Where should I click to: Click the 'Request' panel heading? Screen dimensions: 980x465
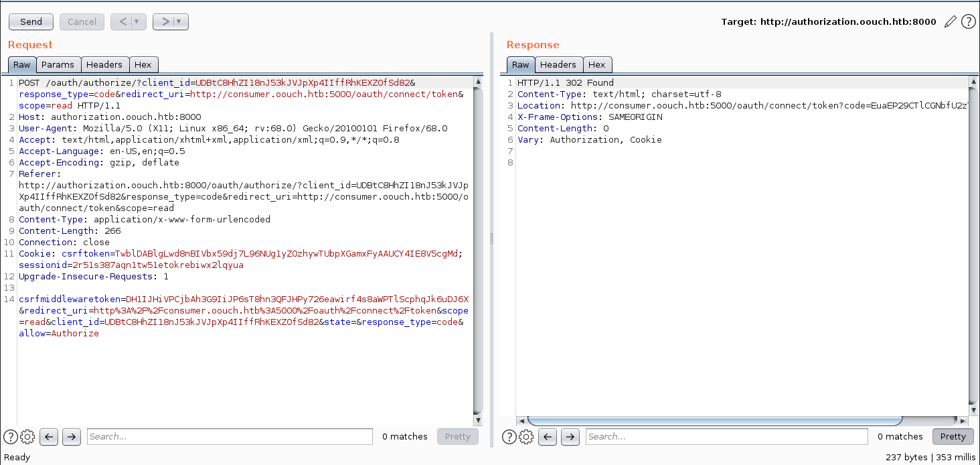pos(30,45)
